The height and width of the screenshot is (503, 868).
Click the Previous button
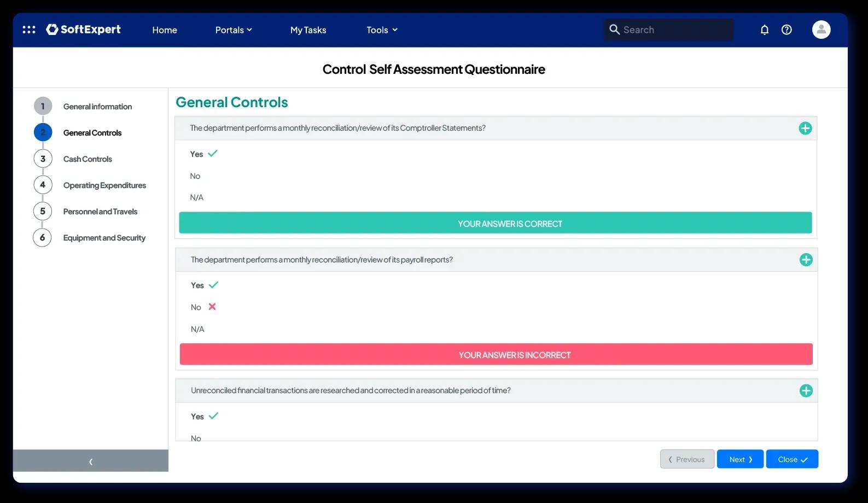click(687, 459)
